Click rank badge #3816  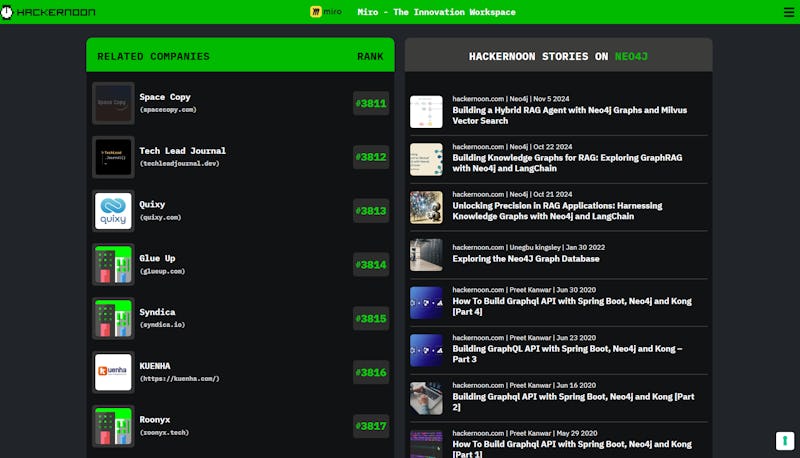(x=370, y=372)
